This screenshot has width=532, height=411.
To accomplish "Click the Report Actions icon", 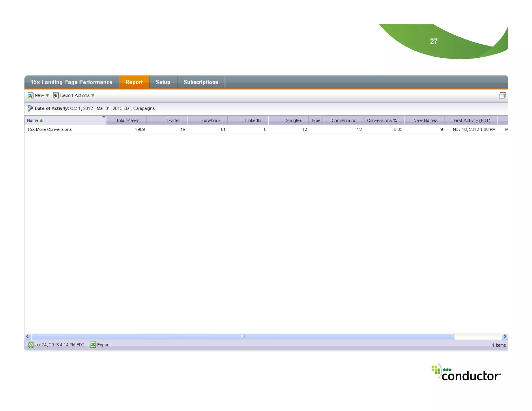I will 56,95.
